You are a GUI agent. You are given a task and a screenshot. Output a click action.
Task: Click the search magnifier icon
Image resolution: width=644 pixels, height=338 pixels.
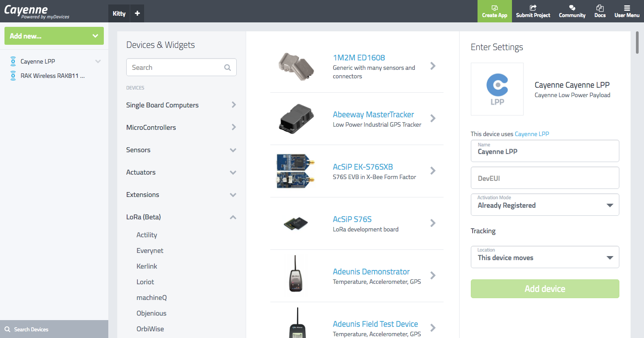tap(227, 68)
